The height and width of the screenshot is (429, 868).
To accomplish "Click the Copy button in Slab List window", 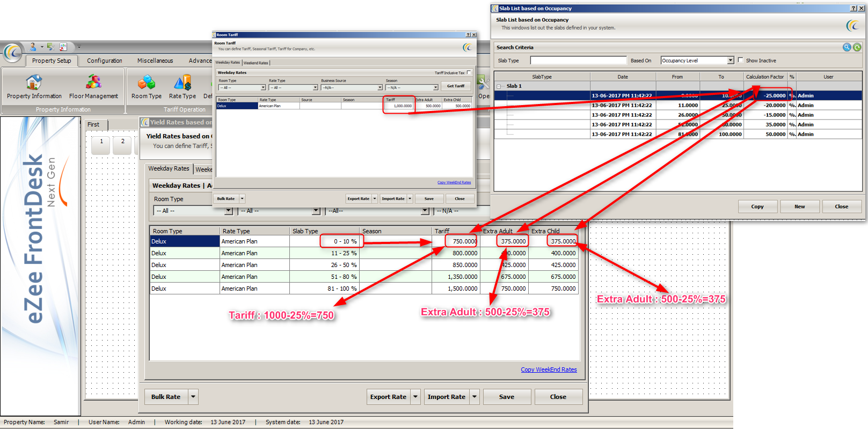I will (757, 206).
